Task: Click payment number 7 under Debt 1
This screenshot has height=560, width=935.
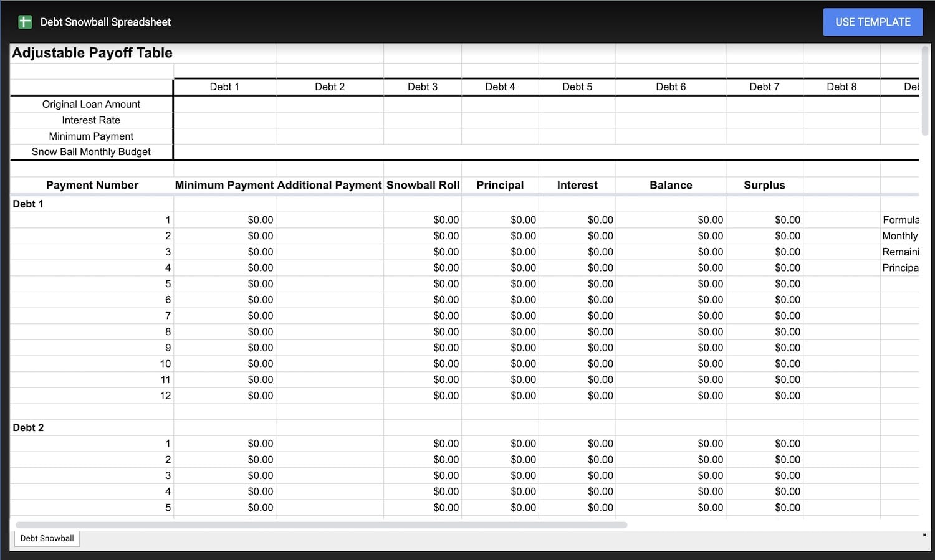Action: pyautogui.click(x=168, y=316)
